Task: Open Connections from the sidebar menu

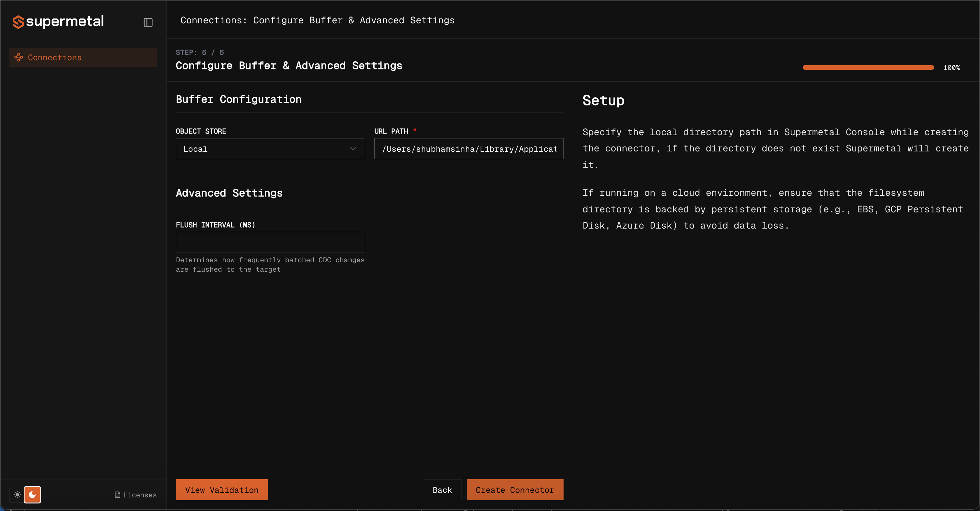Action: coord(54,57)
